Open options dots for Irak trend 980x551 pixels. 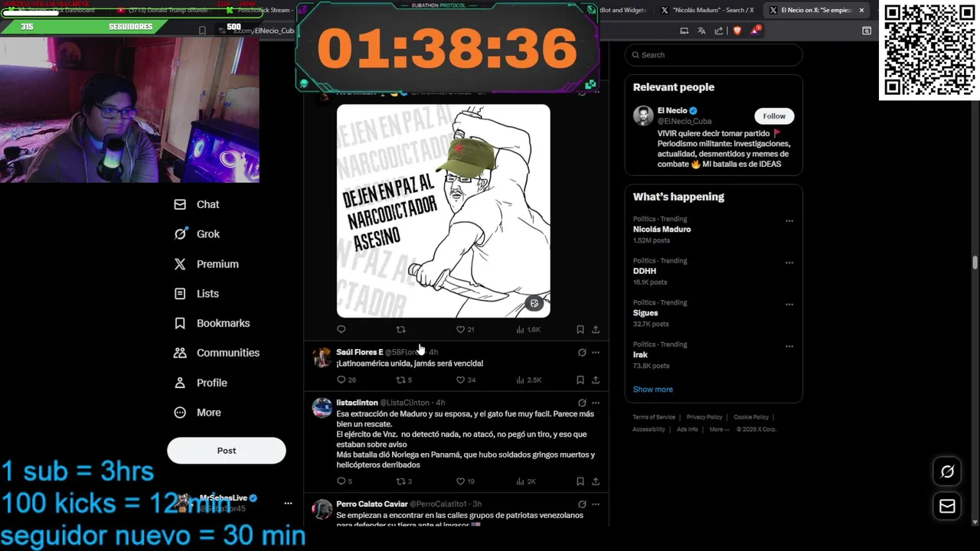point(789,346)
